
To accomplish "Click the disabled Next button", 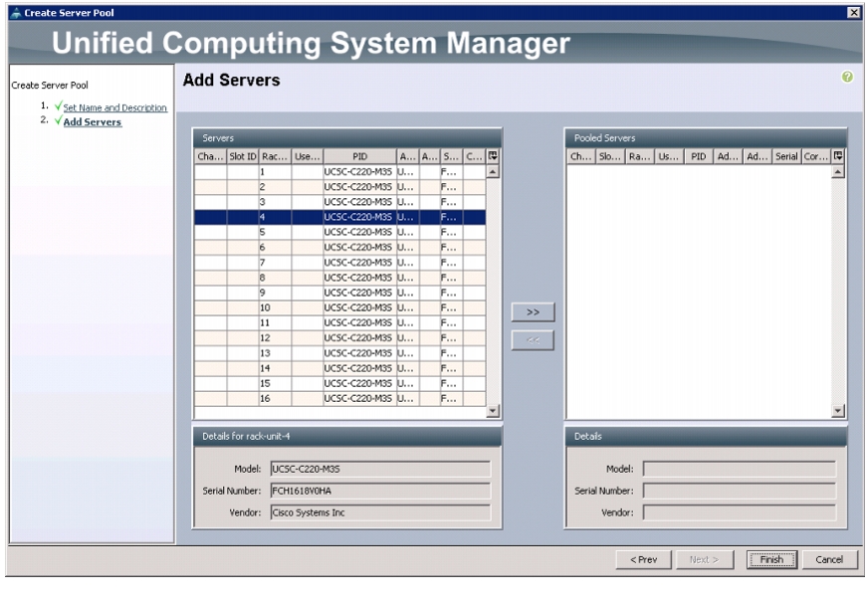I will (704, 559).
